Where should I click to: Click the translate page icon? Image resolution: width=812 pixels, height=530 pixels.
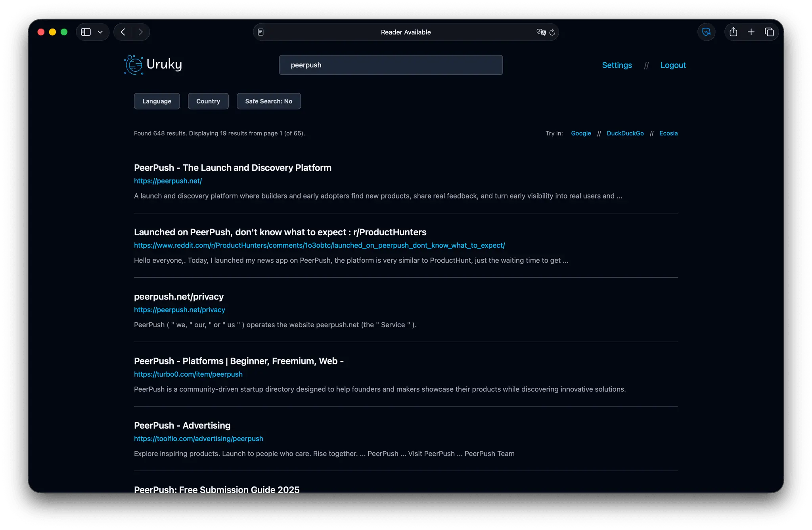click(541, 32)
